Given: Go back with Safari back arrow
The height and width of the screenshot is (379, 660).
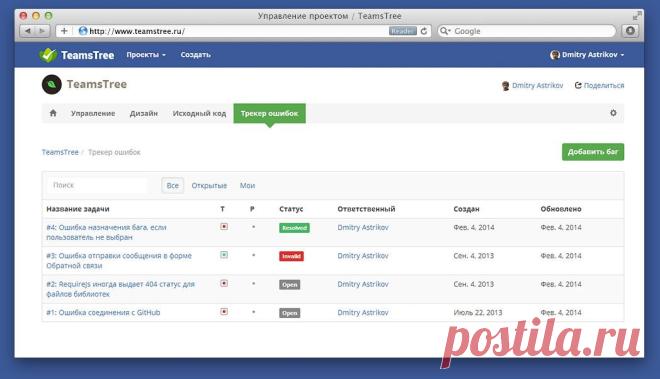Looking at the screenshot, I should click(28, 31).
